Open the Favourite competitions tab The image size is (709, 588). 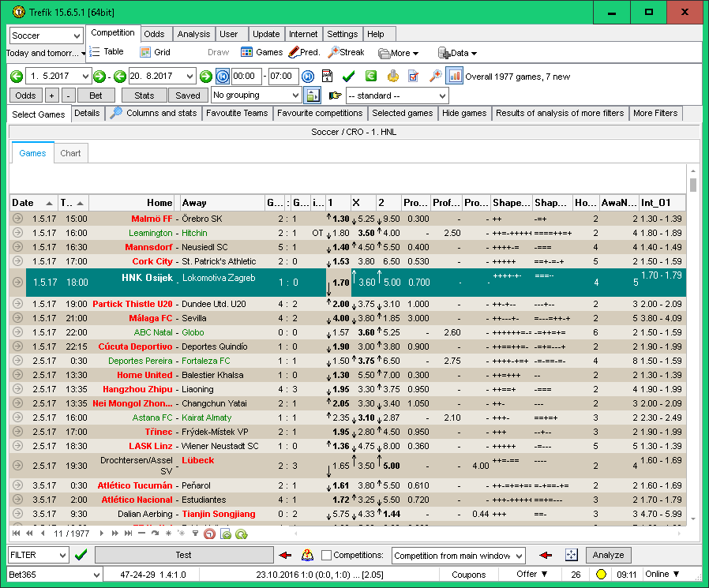(320, 114)
